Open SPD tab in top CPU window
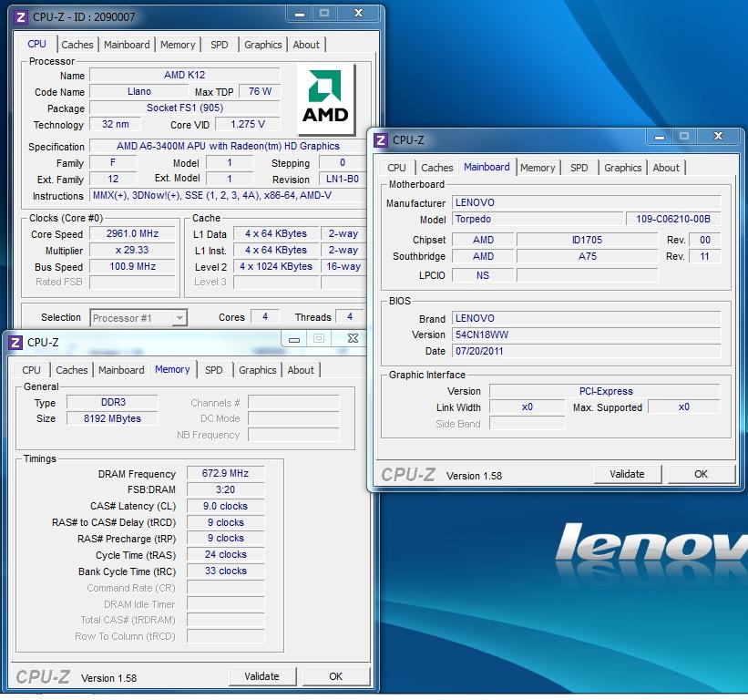748x700 pixels. click(220, 45)
